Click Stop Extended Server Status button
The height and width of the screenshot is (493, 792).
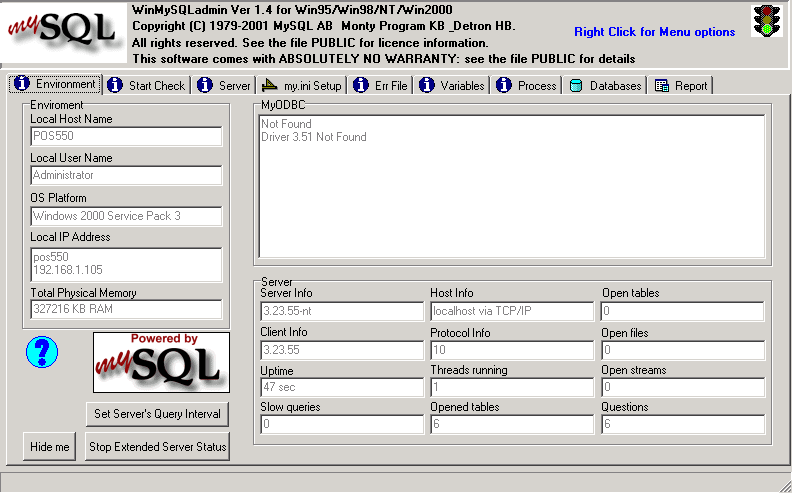(157, 447)
